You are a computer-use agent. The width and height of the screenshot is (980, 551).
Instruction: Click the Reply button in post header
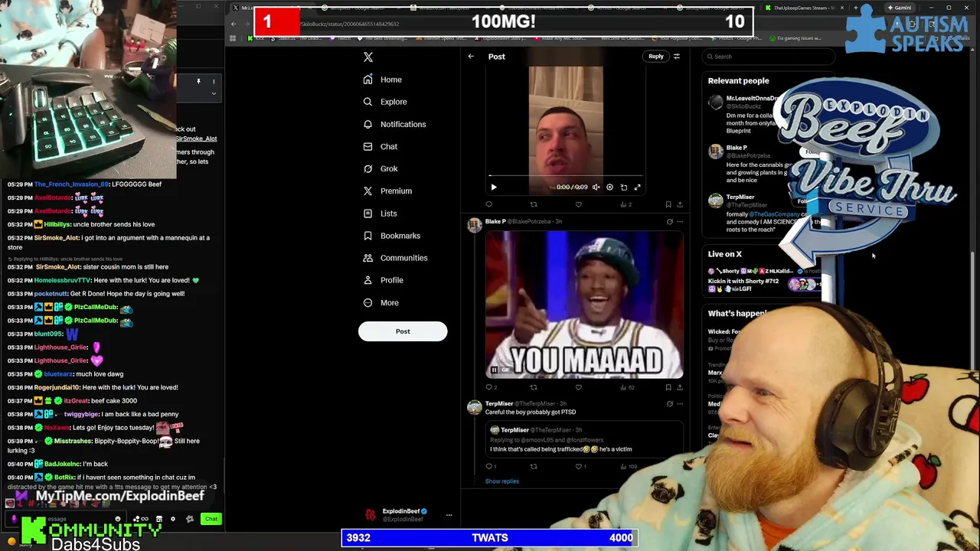click(656, 56)
